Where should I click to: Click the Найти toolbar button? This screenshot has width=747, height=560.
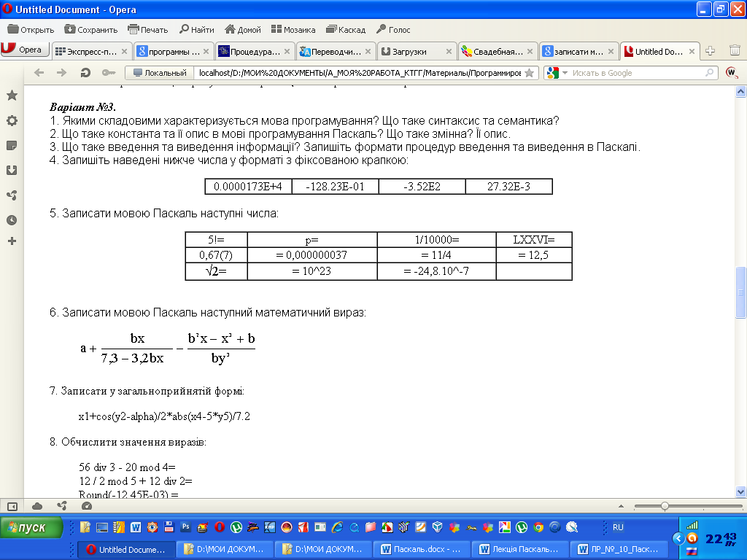tap(197, 29)
